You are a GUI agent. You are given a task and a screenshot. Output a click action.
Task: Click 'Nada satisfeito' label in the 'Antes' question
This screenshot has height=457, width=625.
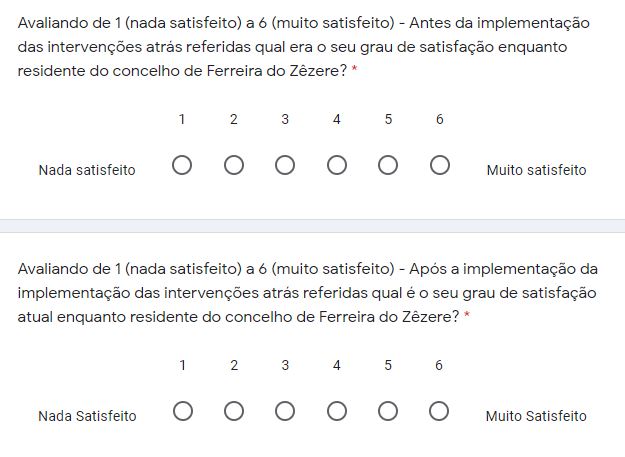[x=87, y=170]
